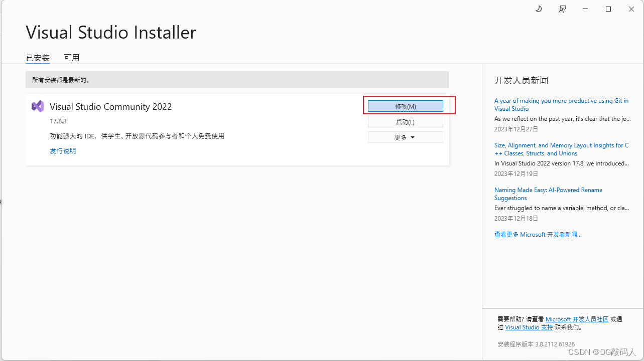The width and height of the screenshot is (644, 361).
Task: Minimize the Visual Studio Installer window
Action: (585, 9)
